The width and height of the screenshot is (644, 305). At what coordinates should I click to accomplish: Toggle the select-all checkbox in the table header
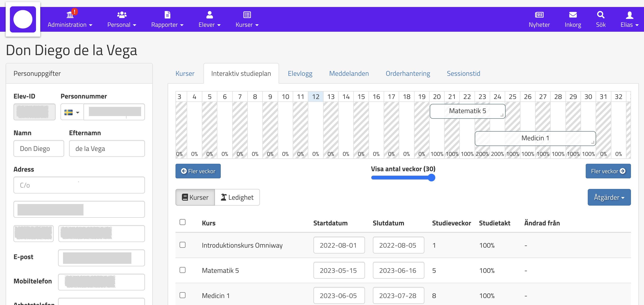point(182,222)
